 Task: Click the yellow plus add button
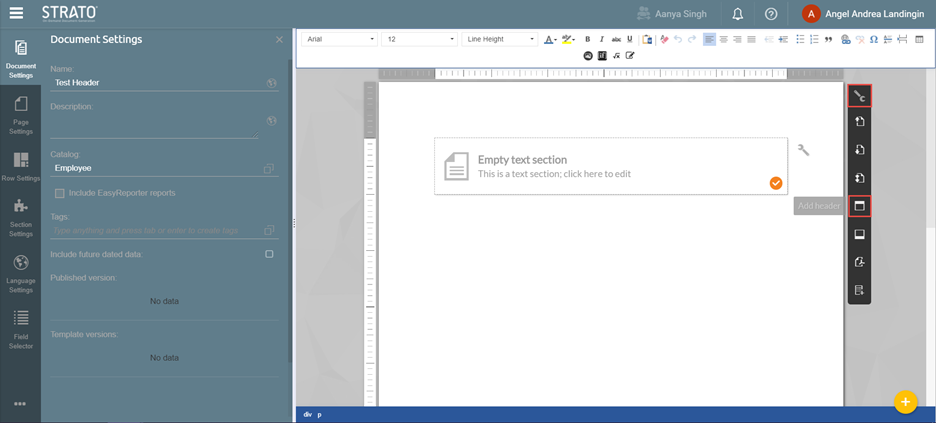coord(905,402)
